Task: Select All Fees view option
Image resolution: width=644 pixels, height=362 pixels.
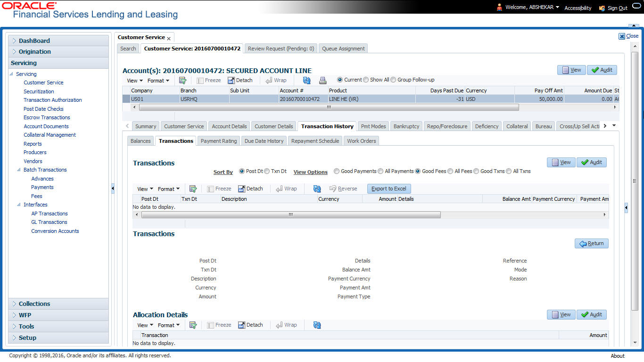Action: 450,171
